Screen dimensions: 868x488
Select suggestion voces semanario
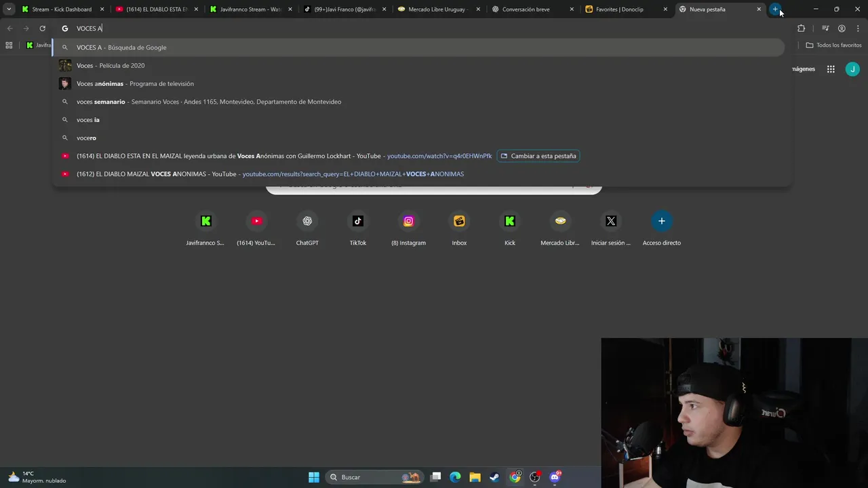418,102
